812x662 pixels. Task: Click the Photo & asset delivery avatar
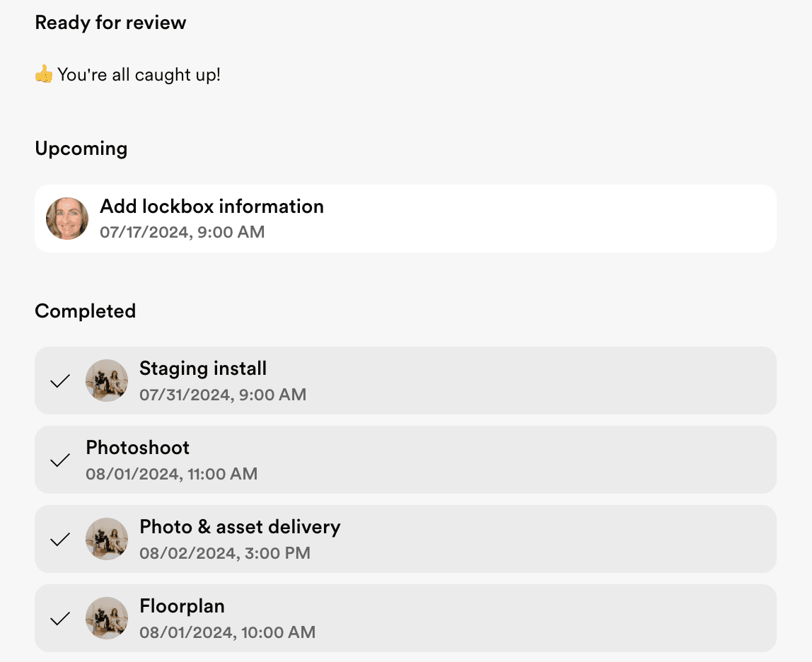pos(107,540)
